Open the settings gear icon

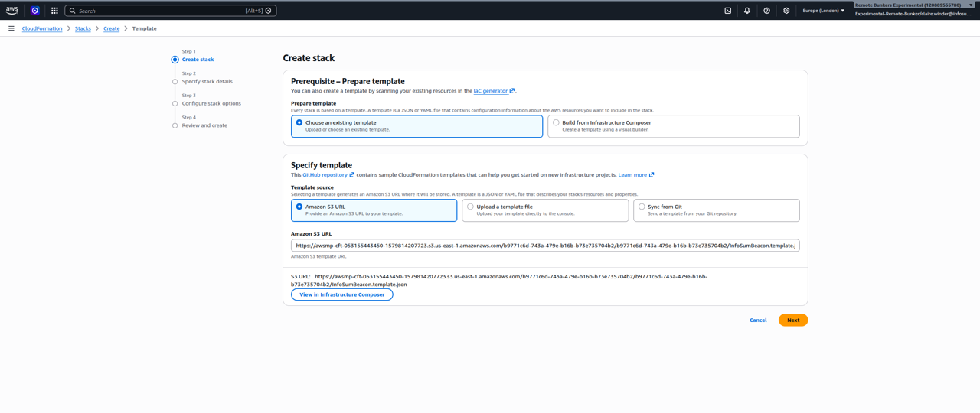(786, 11)
